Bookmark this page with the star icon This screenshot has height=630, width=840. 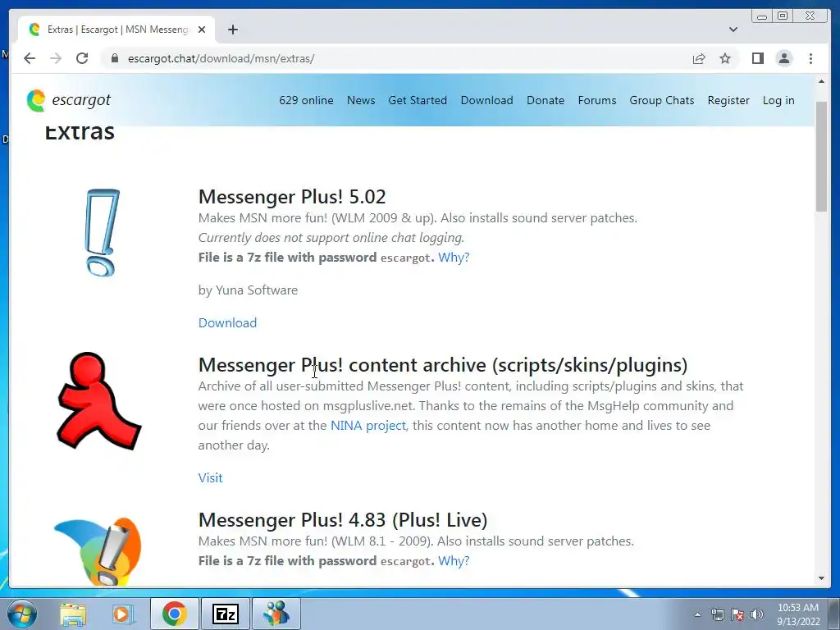tap(725, 58)
